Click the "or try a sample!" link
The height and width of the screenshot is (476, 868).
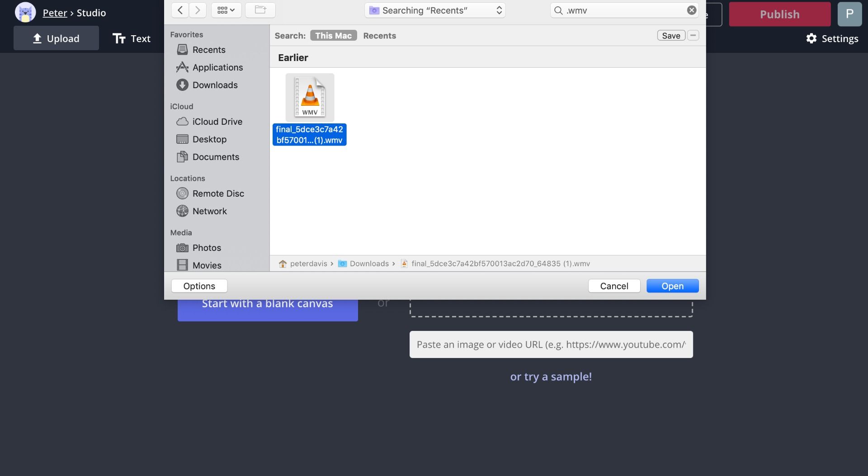click(x=551, y=377)
